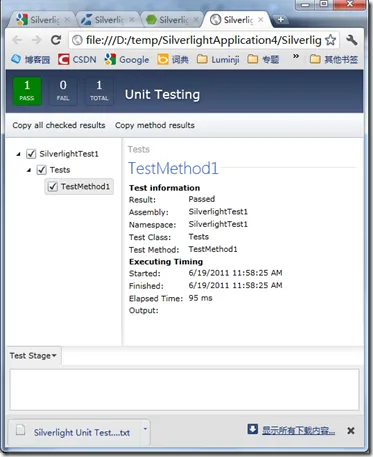Toggle the SilverlightTest1 checkbox
This screenshot has height=457, width=373.
tap(31, 154)
